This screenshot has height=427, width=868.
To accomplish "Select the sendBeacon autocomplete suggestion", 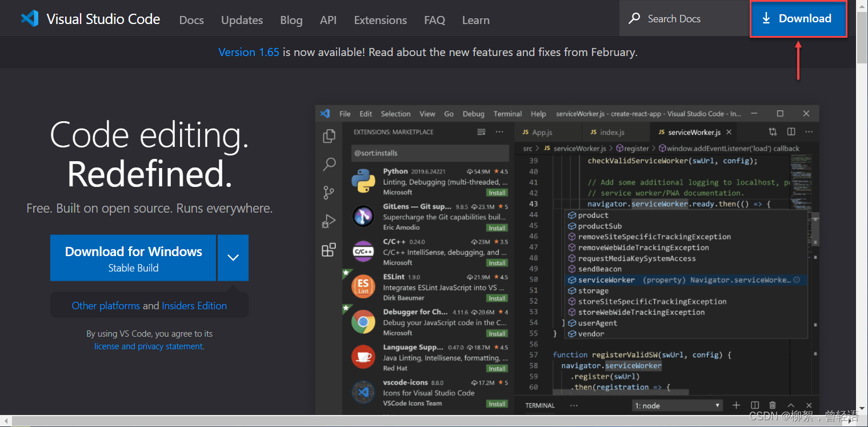I will pos(686,269).
